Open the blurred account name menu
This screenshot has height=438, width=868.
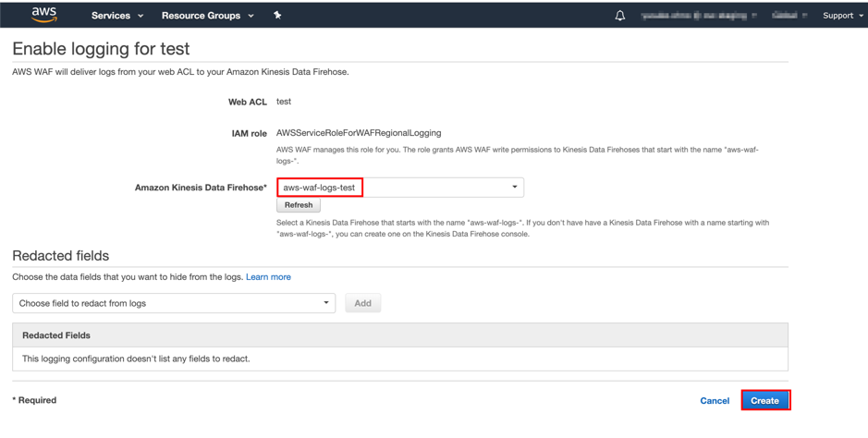coord(699,16)
